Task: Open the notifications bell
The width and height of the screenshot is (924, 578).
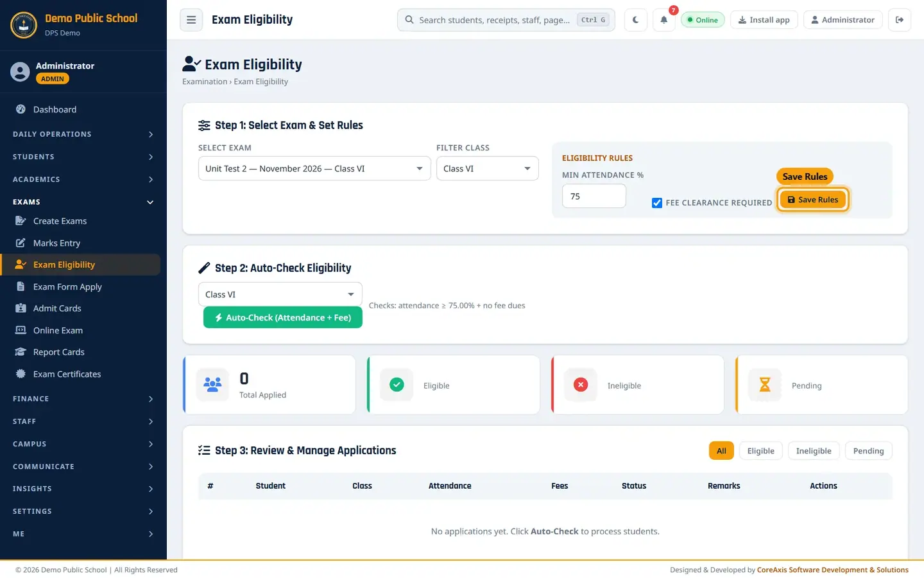Action: tap(664, 20)
